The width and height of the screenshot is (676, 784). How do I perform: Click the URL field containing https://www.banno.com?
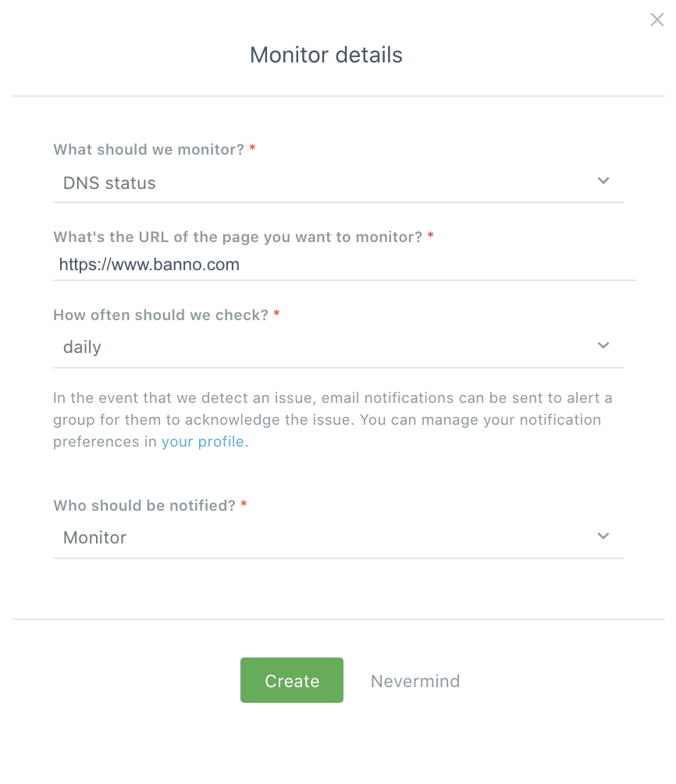tap(343, 265)
